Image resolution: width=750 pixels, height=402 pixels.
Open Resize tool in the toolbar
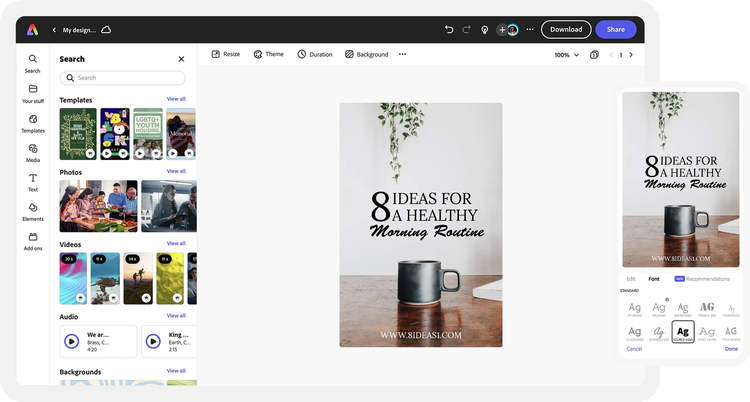226,54
